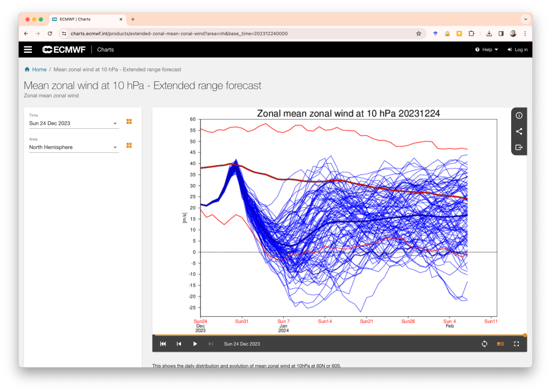Toggle the orange layout view icon
Screen dimensions: 551x392
click(500, 344)
